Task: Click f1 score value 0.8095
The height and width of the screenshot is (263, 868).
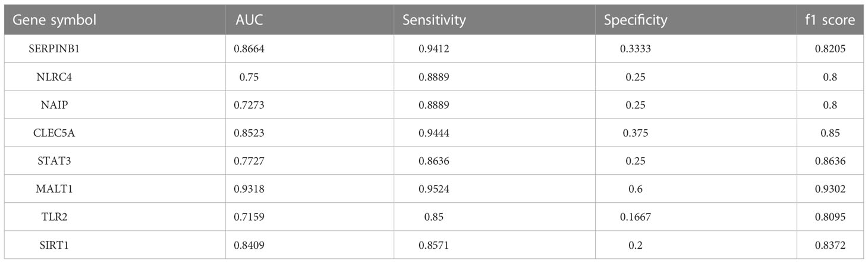Action: (x=829, y=217)
